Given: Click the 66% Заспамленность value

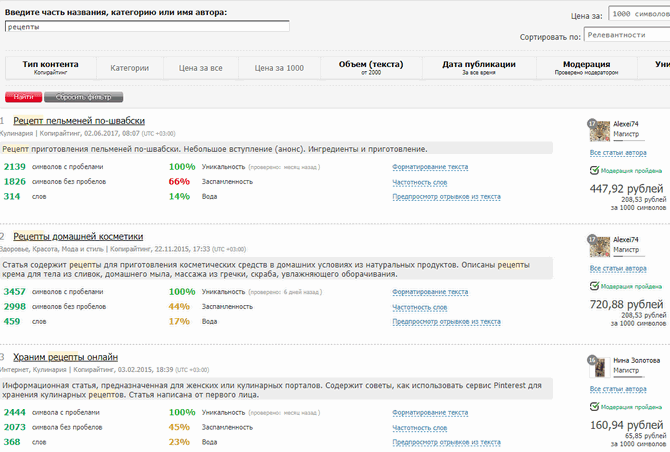Looking at the screenshot, I should tap(179, 182).
